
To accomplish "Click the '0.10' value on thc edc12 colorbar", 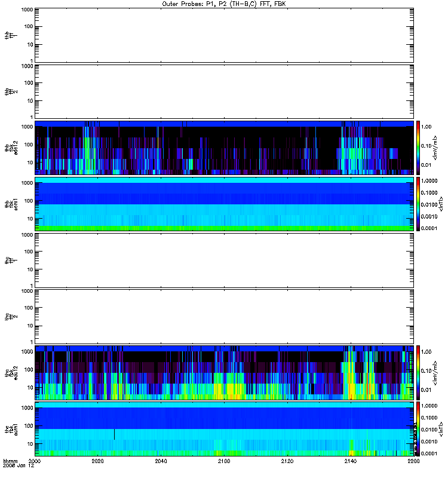I will [x=426, y=370].
